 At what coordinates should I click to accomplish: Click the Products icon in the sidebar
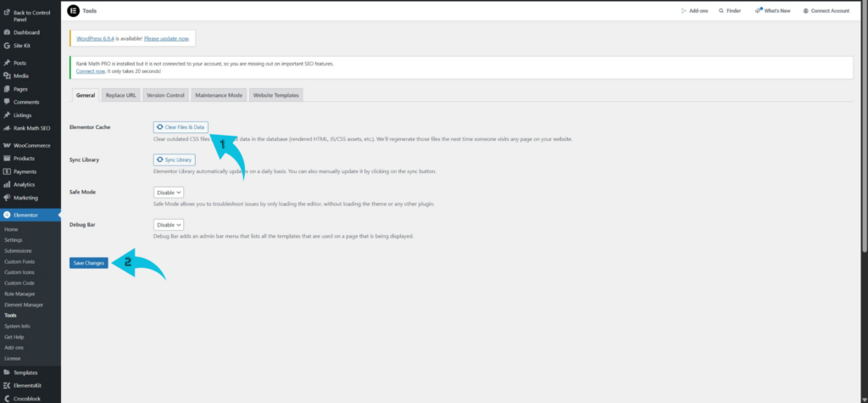(x=7, y=159)
